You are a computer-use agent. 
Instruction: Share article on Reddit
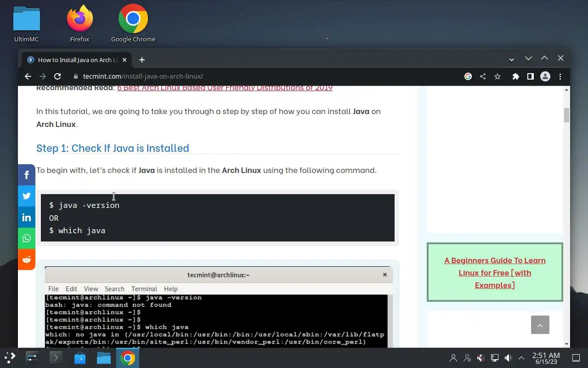pyautogui.click(x=27, y=259)
